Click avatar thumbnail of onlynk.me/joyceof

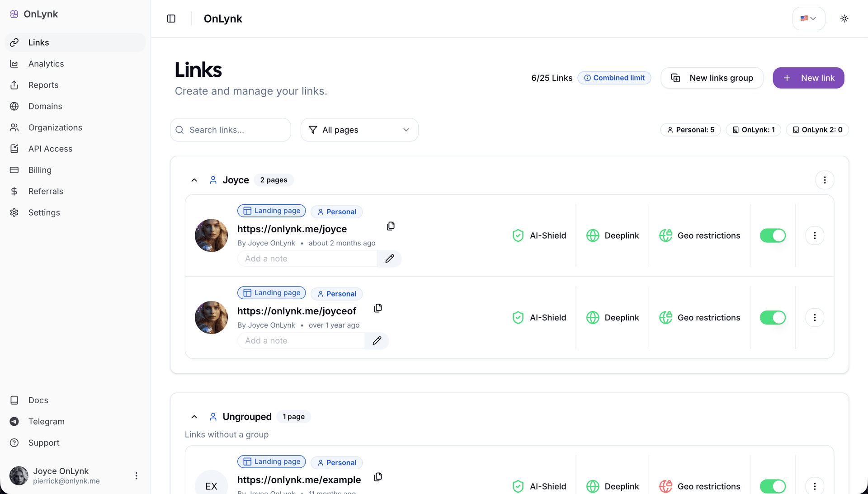pos(211,318)
